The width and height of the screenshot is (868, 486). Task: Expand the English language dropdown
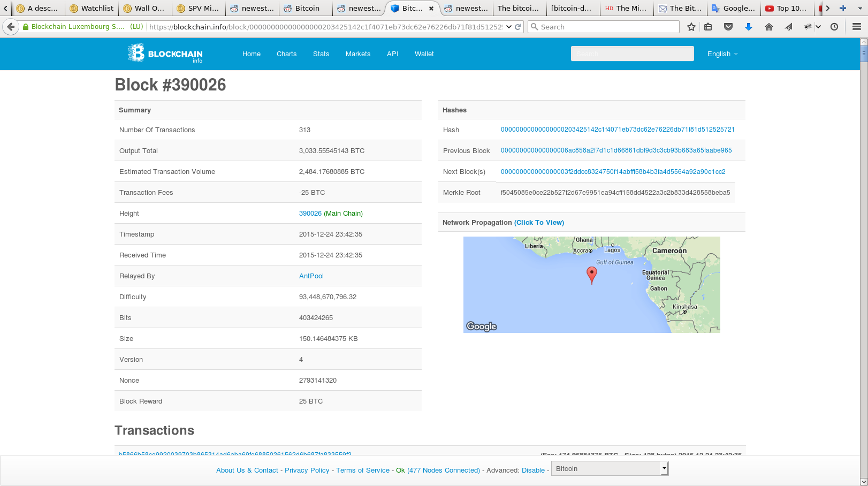pyautogui.click(x=722, y=54)
